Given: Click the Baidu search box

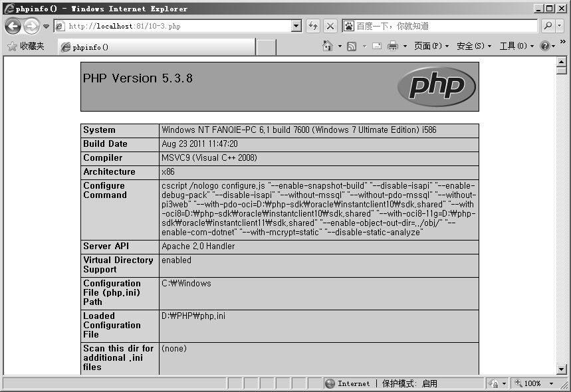Looking at the screenshot, I should 440,26.
